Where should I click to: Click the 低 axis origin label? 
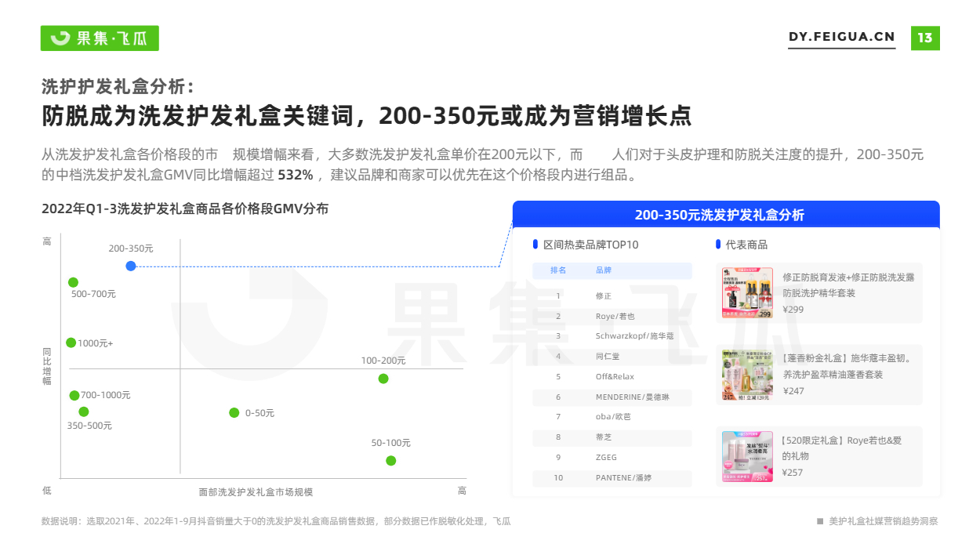pos(47,491)
